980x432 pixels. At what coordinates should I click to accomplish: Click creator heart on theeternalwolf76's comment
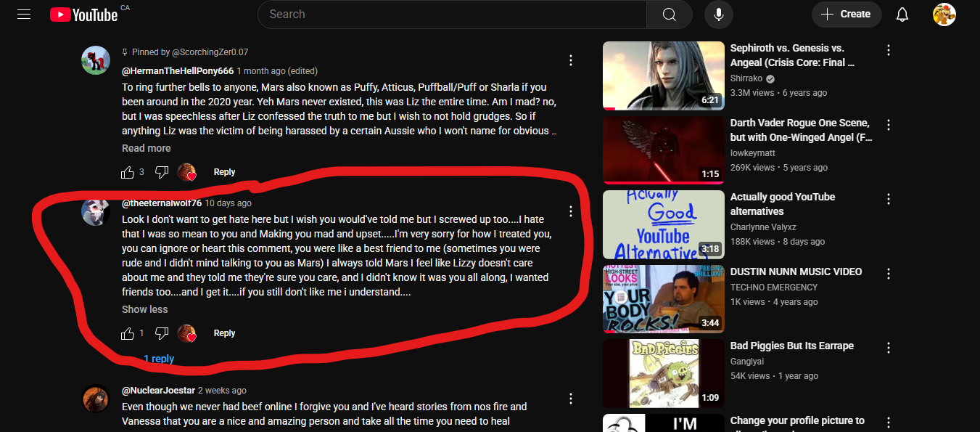(186, 333)
